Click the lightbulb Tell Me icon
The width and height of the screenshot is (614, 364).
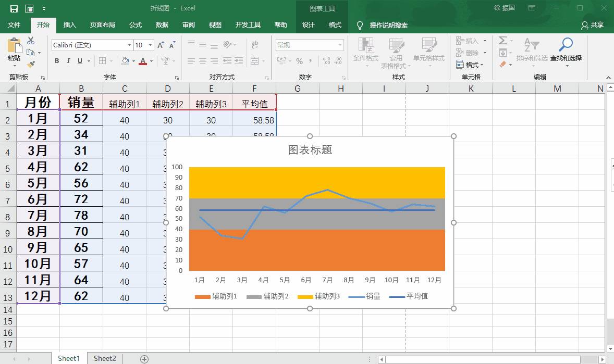[360, 26]
